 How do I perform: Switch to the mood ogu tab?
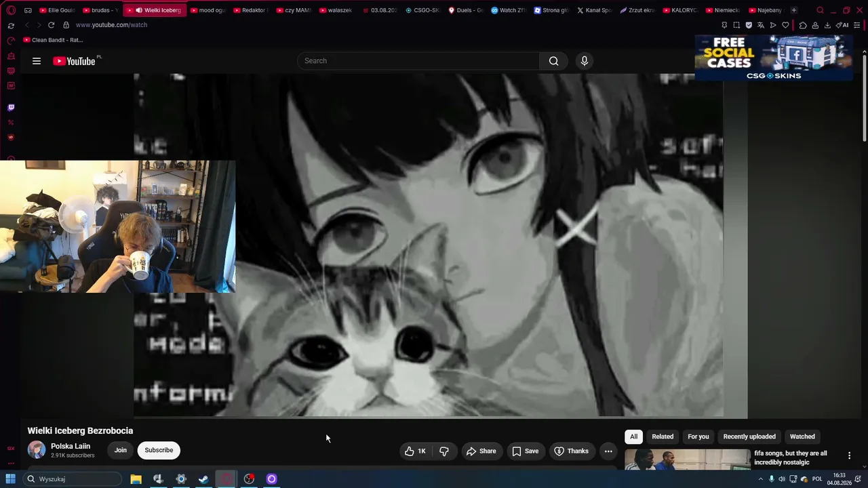pyautogui.click(x=207, y=10)
